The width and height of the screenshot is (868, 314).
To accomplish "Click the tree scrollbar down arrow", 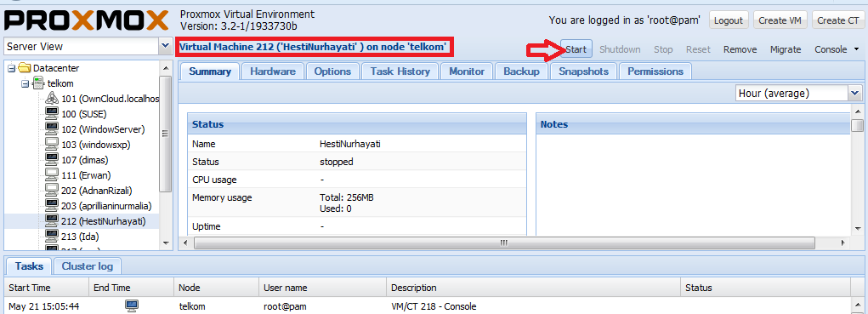I will tap(166, 243).
